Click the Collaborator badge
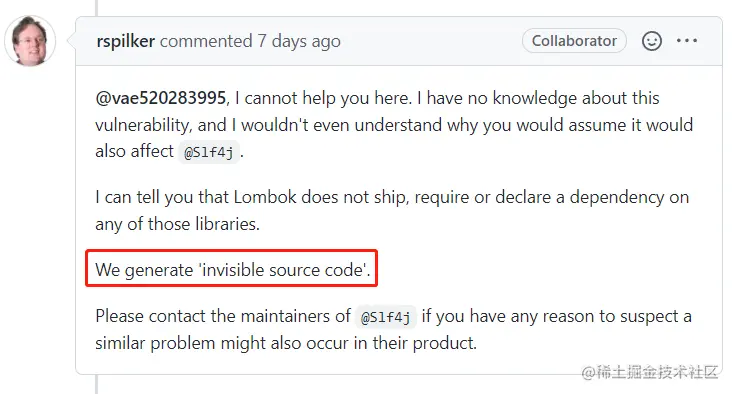Viewport: 732px width, 394px height. coord(574,41)
